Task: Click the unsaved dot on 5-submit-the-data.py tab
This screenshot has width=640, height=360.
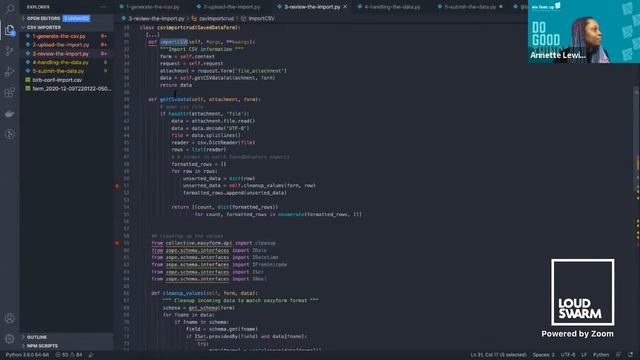Action: (501, 7)
